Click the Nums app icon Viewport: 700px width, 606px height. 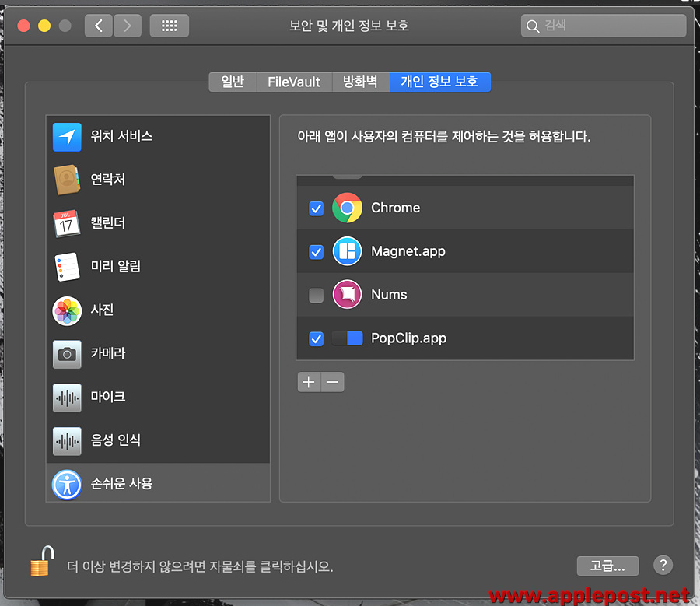[x=348, y=294]
